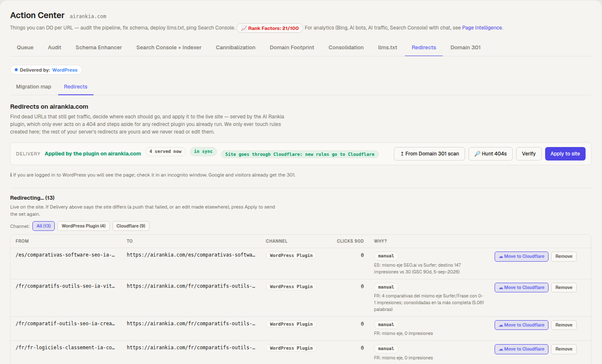Remove the /fr/comparatifs-outils-seo-ia-vit redirect
The height and width of the screenshot is (364, 602).
pyautogui.click(x=564, y=288)
